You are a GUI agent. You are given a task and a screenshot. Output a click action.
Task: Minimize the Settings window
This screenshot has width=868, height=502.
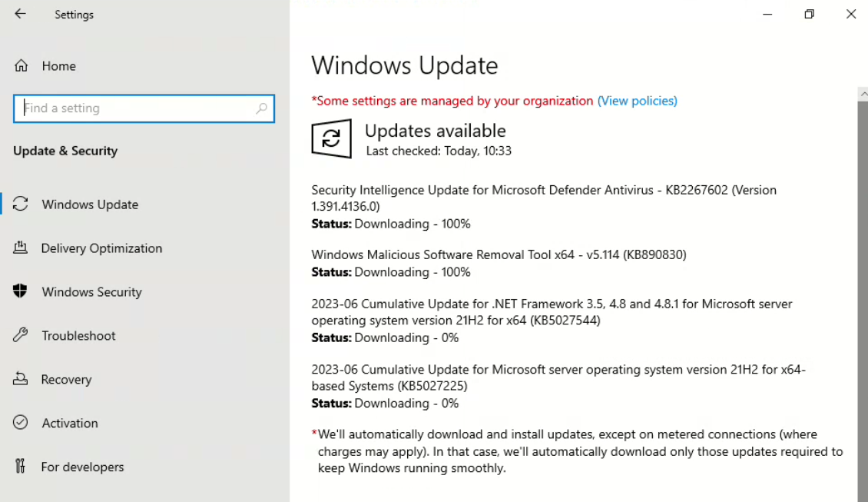767,14
